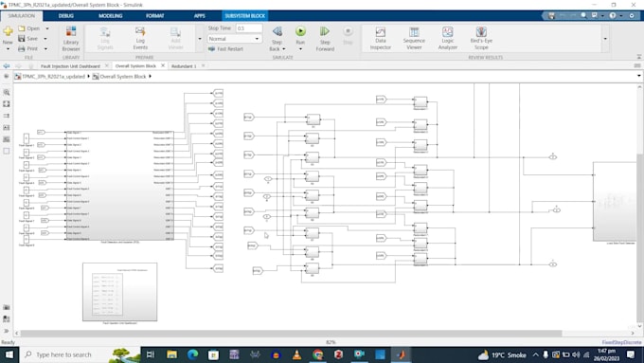The width and height of the screenshot is (644, 363).
Task: Open the Debug ribbon tab
Action: [65, 15]
